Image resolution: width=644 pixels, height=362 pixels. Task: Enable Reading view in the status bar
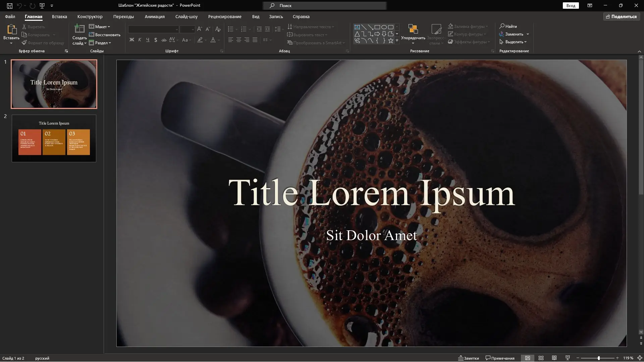tap(554, 358)
